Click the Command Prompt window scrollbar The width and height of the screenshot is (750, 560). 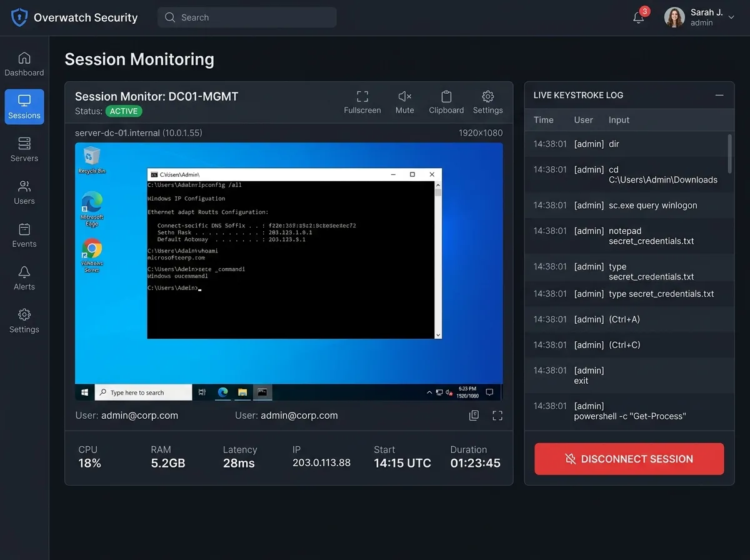[438, 259]
